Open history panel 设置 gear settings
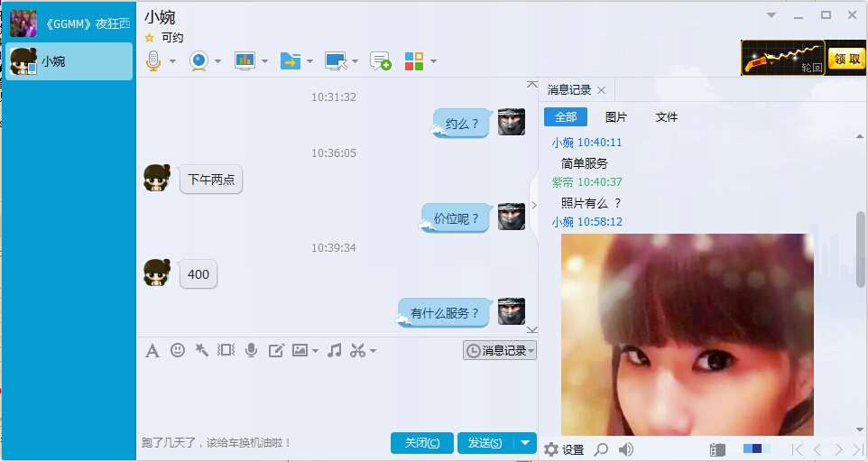 tap(564, 449)
